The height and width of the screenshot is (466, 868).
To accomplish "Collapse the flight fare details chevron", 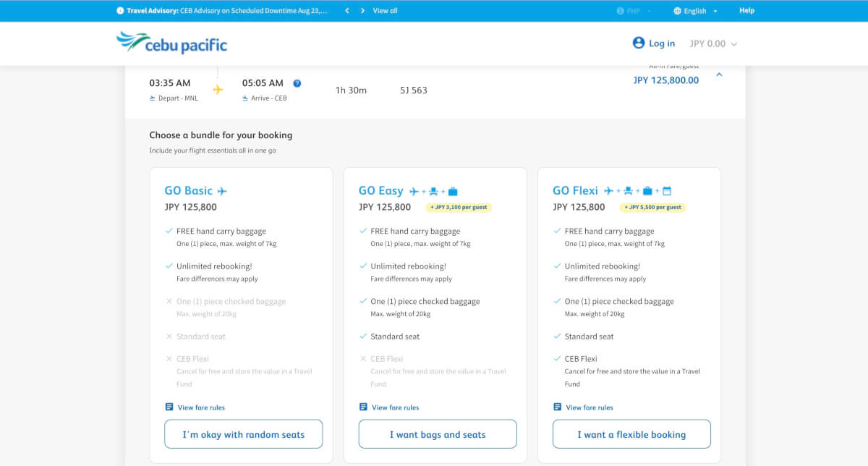I will [x=719, y=75].
